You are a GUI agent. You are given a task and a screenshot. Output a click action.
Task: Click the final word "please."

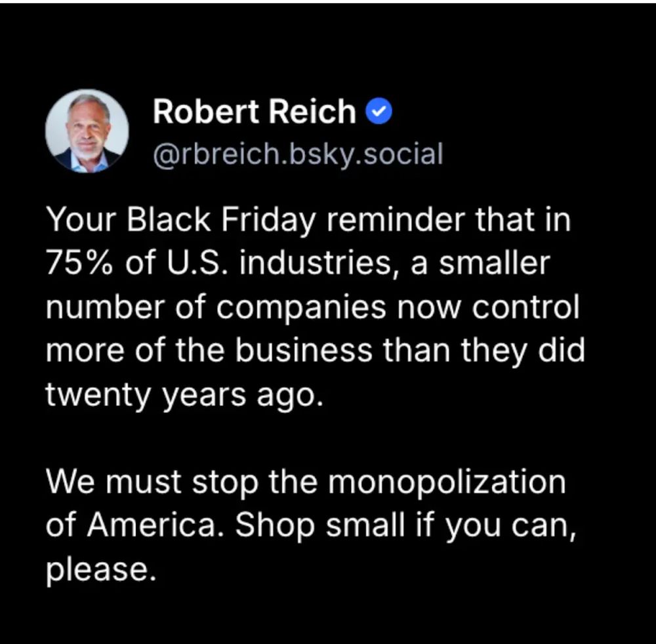(x=101, y=570)
